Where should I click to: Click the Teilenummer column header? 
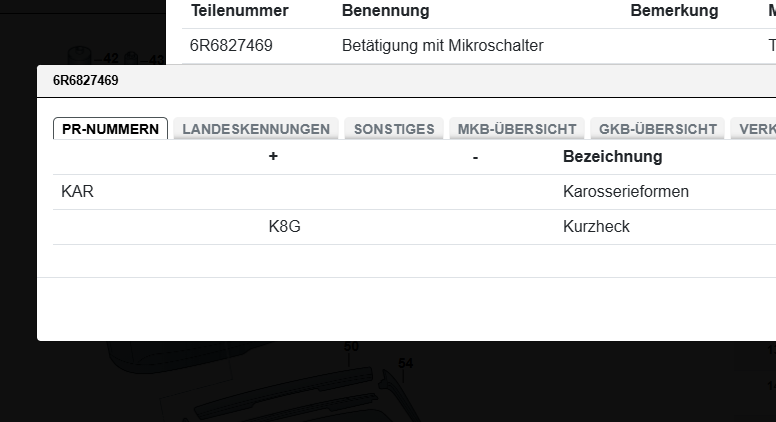240,11
